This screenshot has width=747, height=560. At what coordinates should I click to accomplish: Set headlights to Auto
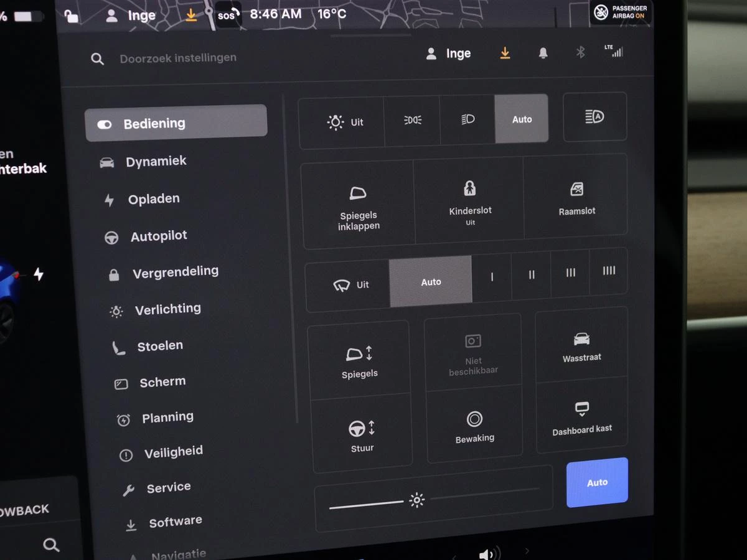point(522,118)
